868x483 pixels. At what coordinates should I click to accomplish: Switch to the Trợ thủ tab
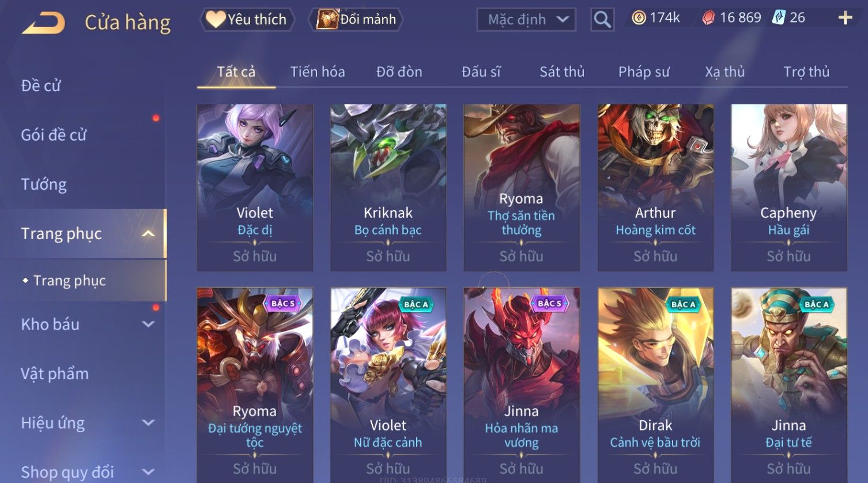(806, 72)
